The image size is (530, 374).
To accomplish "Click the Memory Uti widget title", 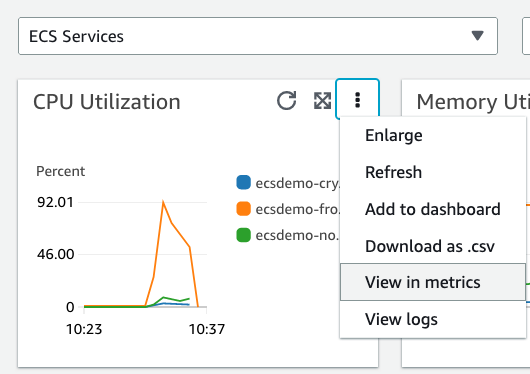I will click(x=473, y=102).
